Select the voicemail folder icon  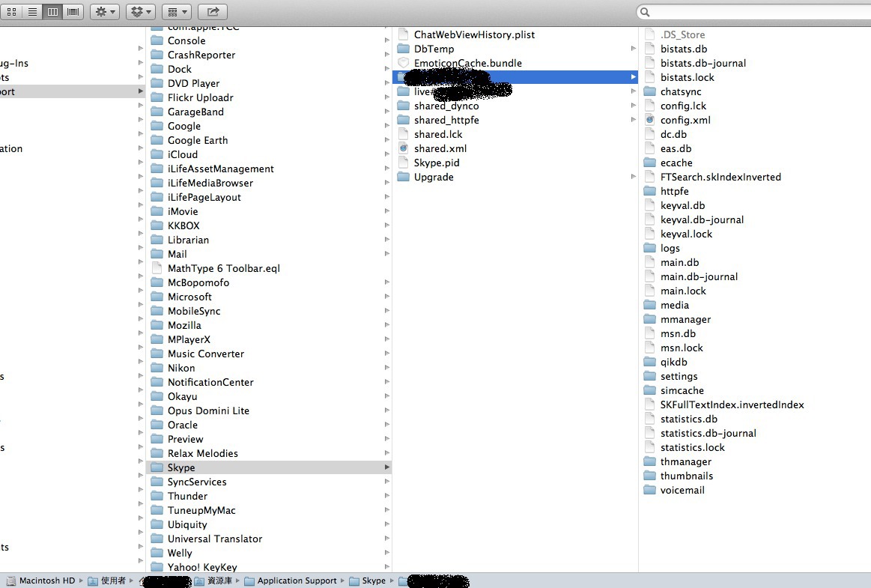(650, 490)
